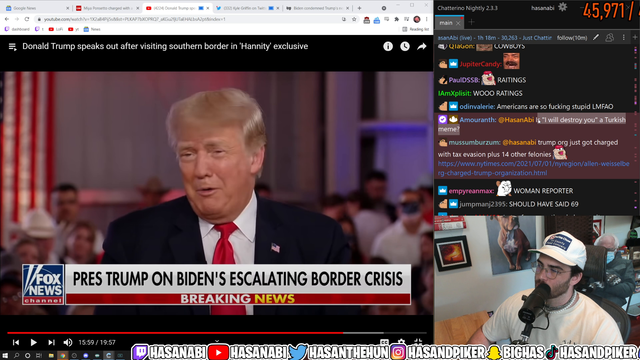Play the paused YouTube video
Screen dimensions: 640x360
pos(33,342)
